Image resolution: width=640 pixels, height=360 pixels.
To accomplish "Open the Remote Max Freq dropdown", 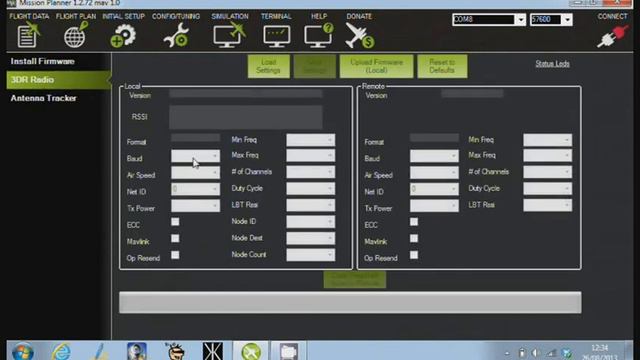I will [x=548, y=156].
